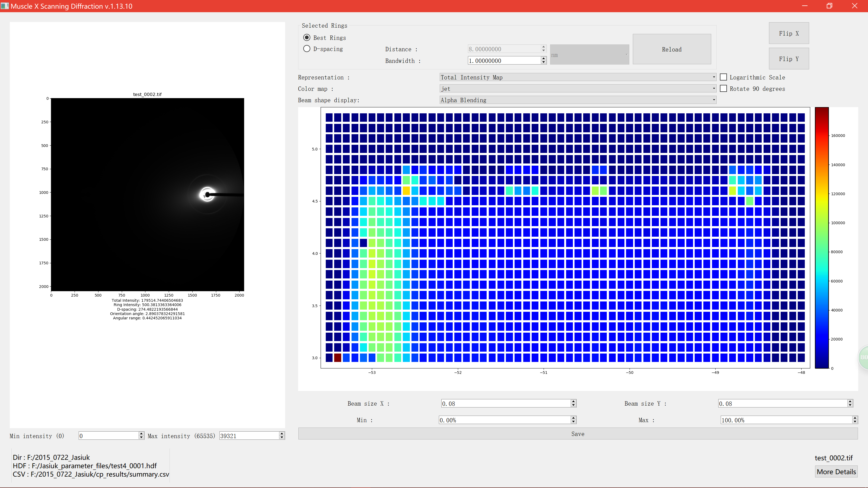Click the Muscle X app icon in the title bar
The image size is (868, 488).
point(5,6)
